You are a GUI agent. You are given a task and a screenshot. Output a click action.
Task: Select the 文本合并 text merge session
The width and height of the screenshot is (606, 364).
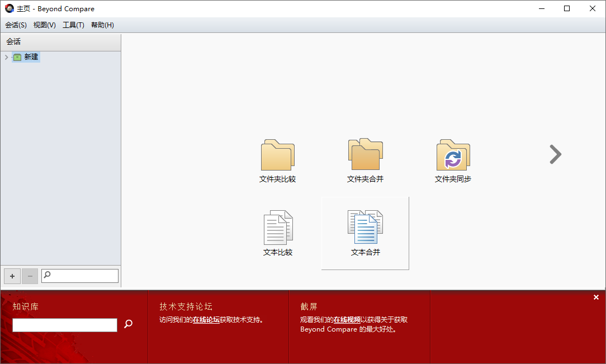point(365,233)
